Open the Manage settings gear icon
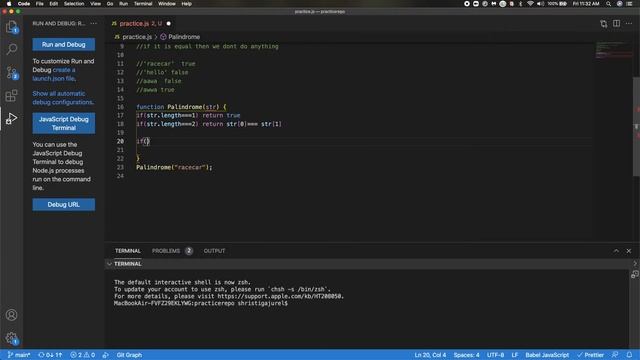This screenshot has height=360, width=640. pyautogui.click(x=11, y=338)
